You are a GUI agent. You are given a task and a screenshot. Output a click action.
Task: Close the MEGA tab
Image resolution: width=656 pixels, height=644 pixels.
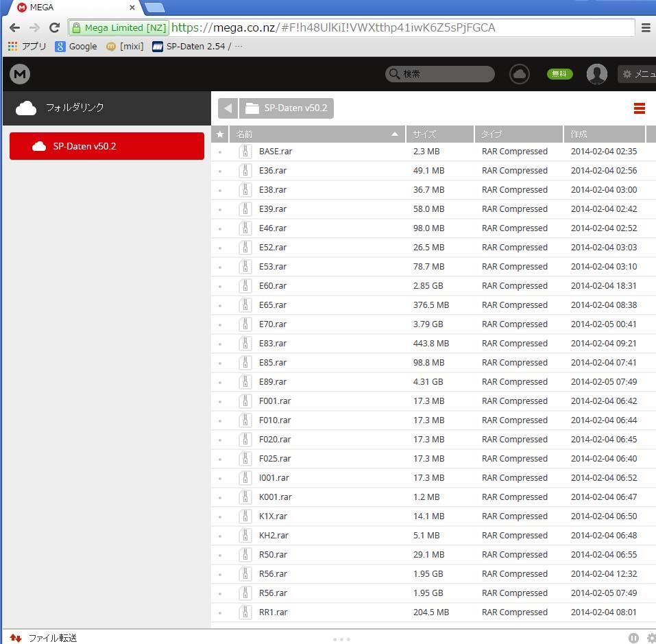(132, 8)
